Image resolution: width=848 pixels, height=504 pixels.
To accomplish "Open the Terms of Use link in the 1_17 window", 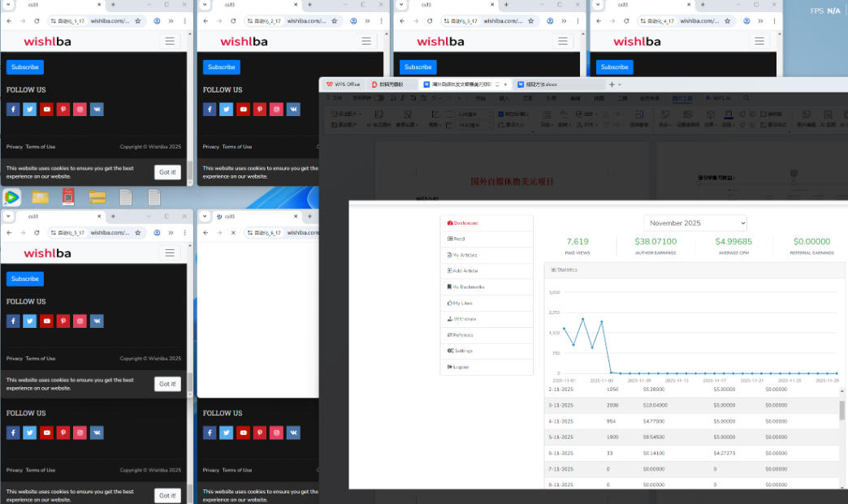I will point(41,147).
